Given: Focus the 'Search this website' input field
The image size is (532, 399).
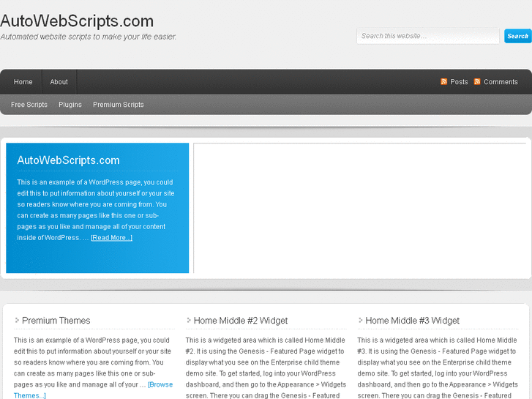Looking at the screenshot, I should pos(428,36).
